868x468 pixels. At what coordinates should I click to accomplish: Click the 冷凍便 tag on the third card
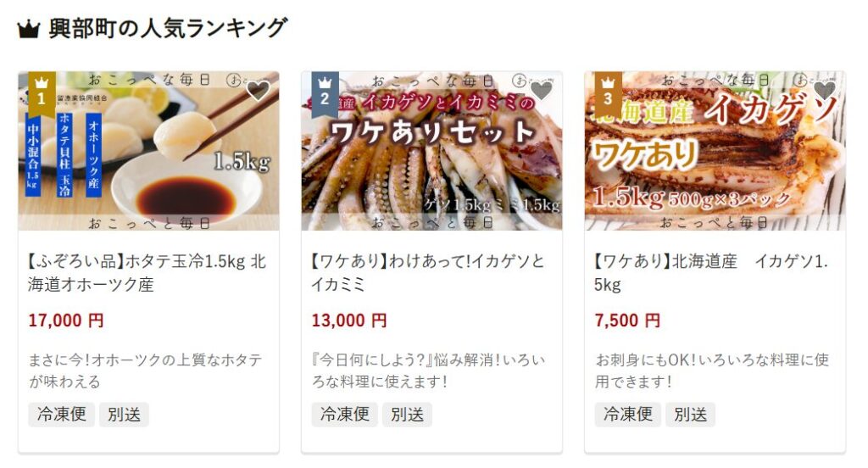coord(628,415)
